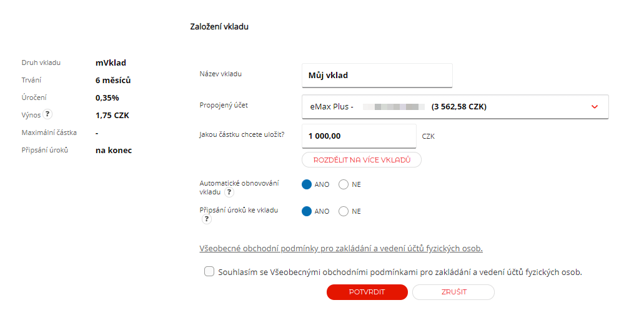Choose NE for Připsání úroků ke vkladu
644x310 pixels.
344,211
